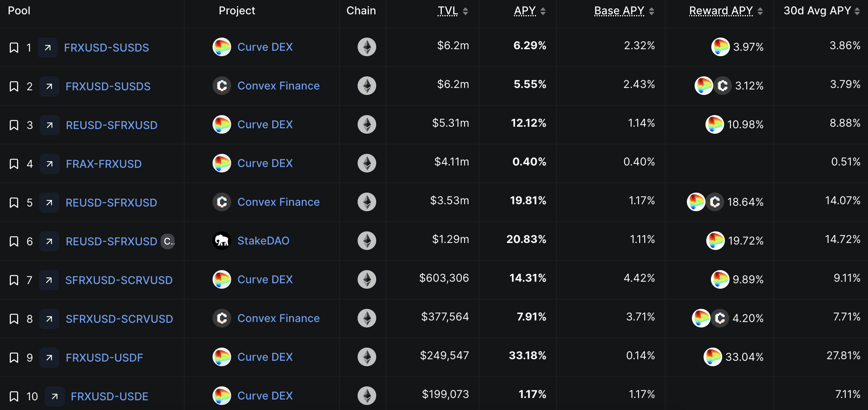The height and width of the screenshot is (410, 868).
Task: Open external link arrow for FRAX-FRXUSD pool
Action: [50, 164]
